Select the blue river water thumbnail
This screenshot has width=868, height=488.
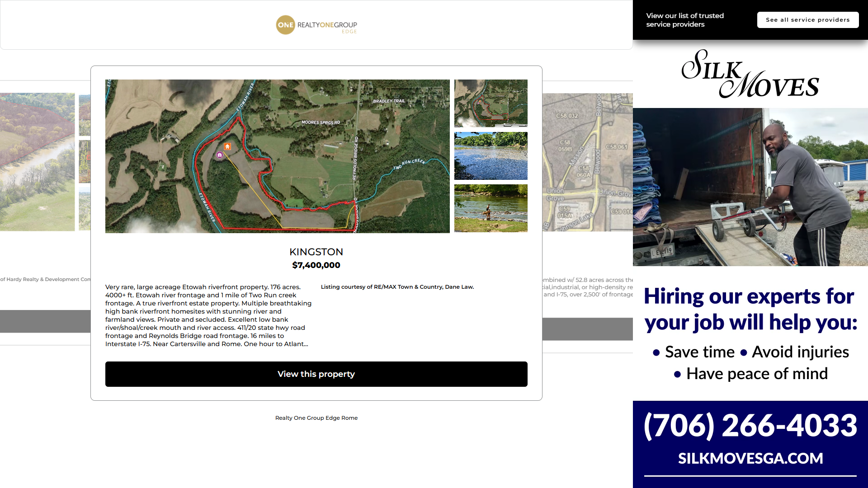click(491, 156)
